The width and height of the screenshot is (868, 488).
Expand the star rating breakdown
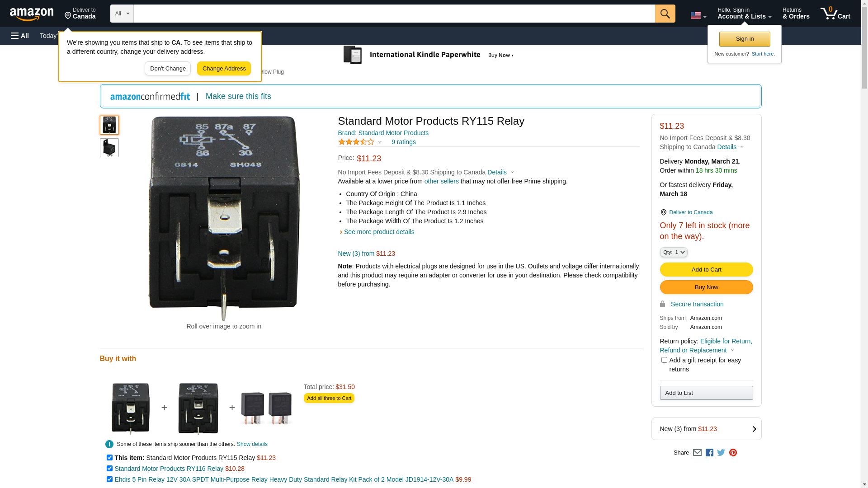[x=360, y=142]
